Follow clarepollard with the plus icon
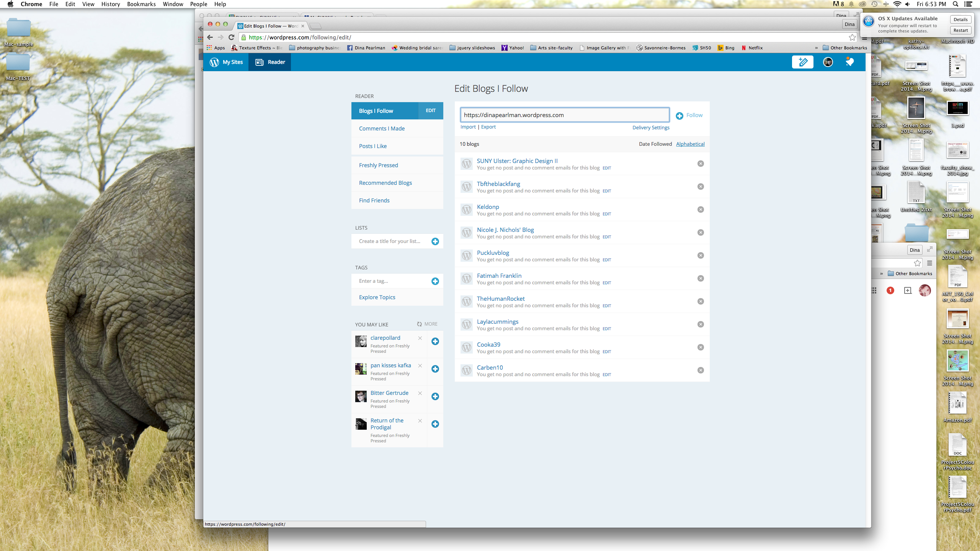The width and height of the screenshot is (980, 551). click(435, 341)
